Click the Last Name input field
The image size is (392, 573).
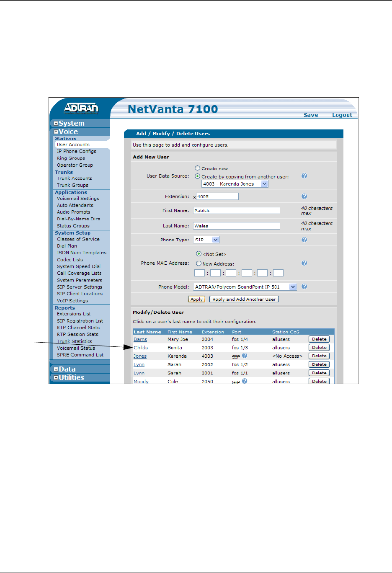(x=237, y=226)
